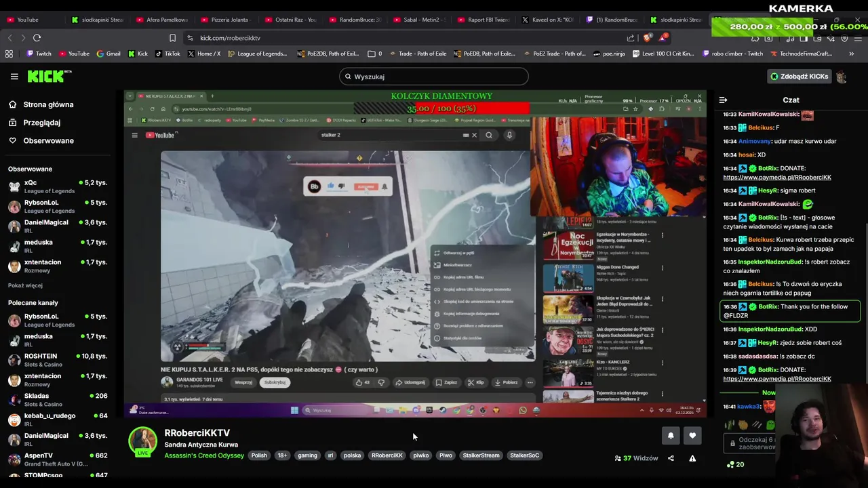
Task: Open Obserwowane heart item in the sidebar
Action: [x=41, y=140]
